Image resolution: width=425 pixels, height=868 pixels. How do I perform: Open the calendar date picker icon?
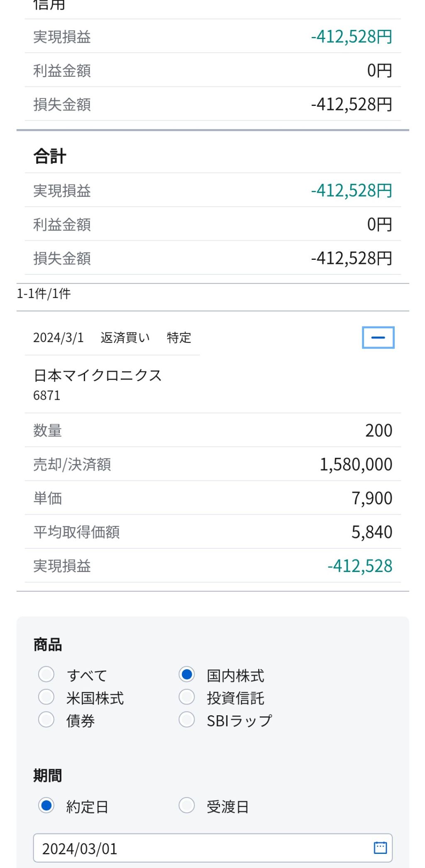(380, 848)
